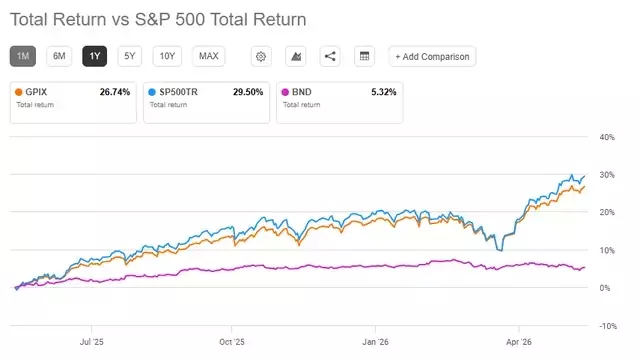Select the 1M time range
Screen dimensions: 640x362
coord(23,56)
